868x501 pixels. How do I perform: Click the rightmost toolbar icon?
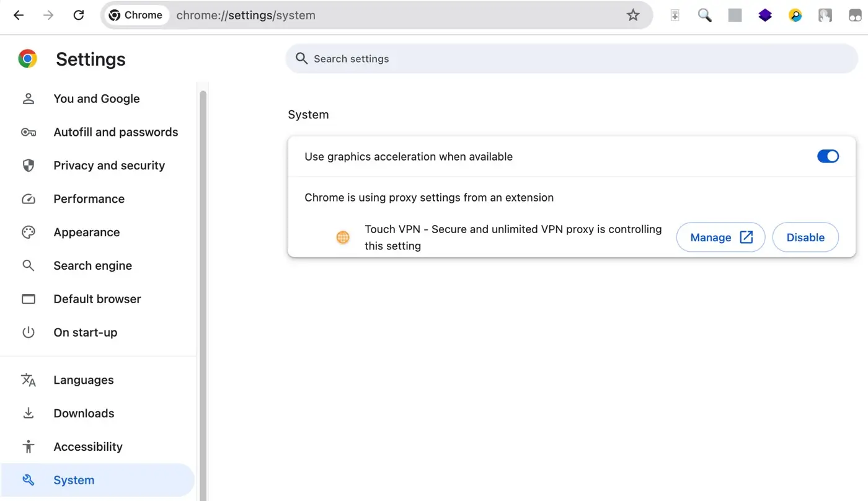pos(856,15)
